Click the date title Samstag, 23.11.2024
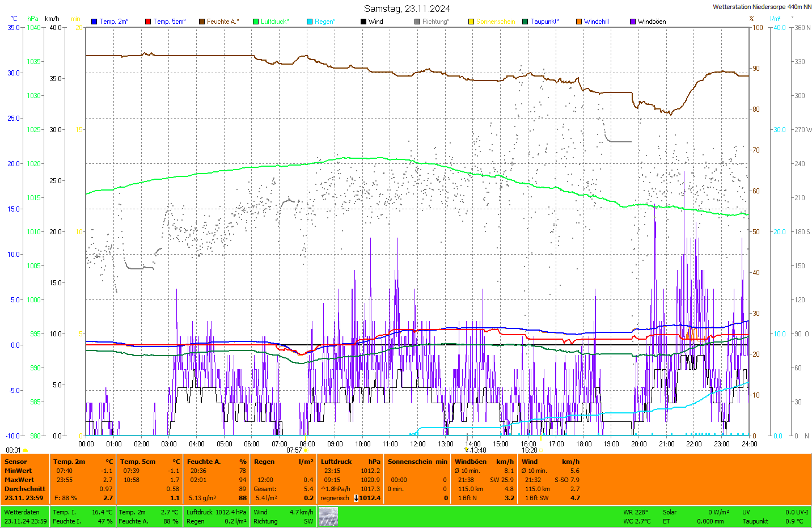 tap(407, 9)
